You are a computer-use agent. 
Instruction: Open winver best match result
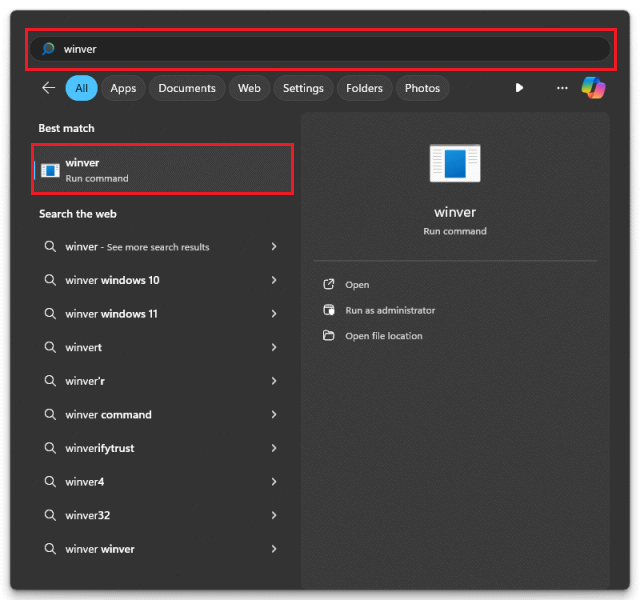163,169
